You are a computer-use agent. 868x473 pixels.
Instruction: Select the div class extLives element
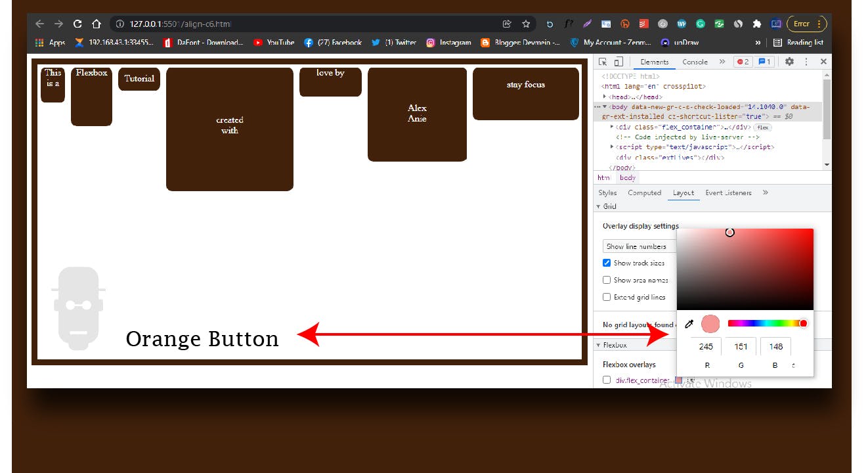point(670,158)
